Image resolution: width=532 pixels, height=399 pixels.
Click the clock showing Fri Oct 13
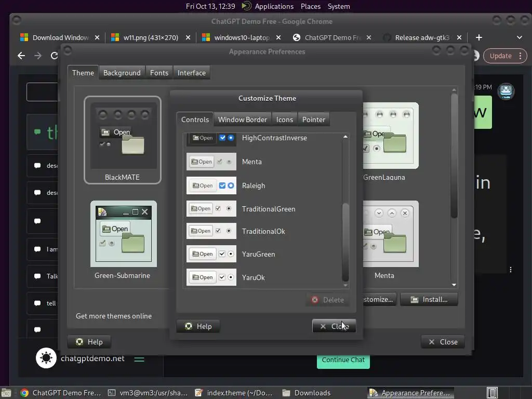[x=210, y=6]
